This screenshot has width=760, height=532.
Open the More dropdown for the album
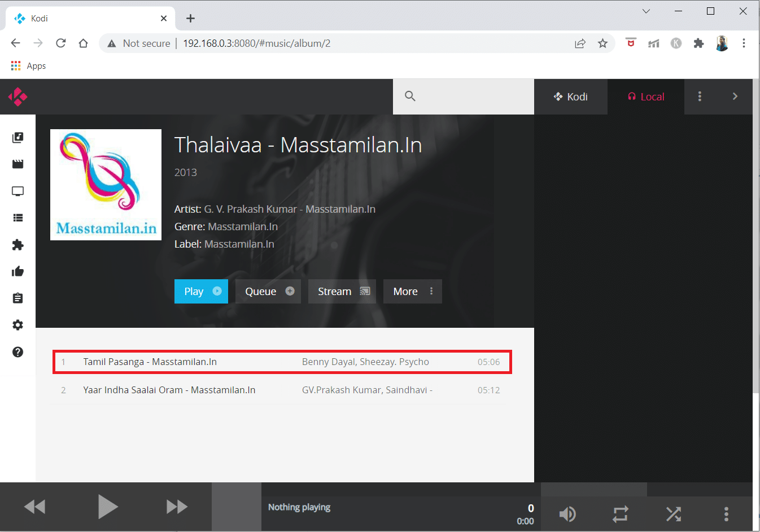click(413, 291)
